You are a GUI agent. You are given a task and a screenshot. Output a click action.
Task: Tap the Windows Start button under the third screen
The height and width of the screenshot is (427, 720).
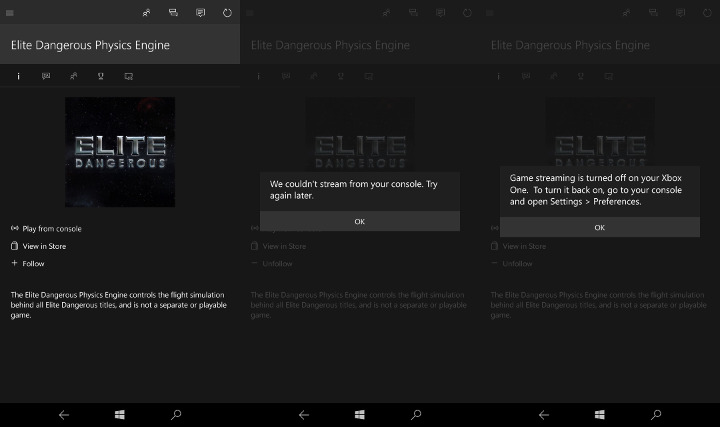pos(600,415)
